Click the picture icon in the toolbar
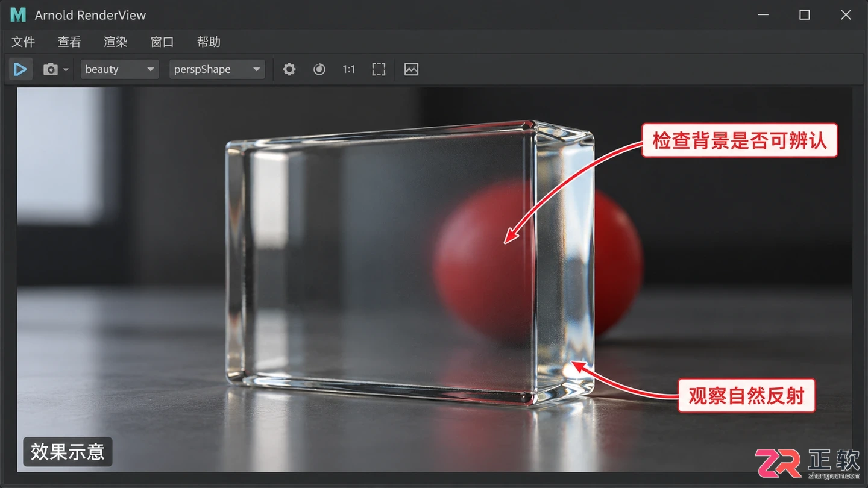868x488 pixels. tap(411, 69)
